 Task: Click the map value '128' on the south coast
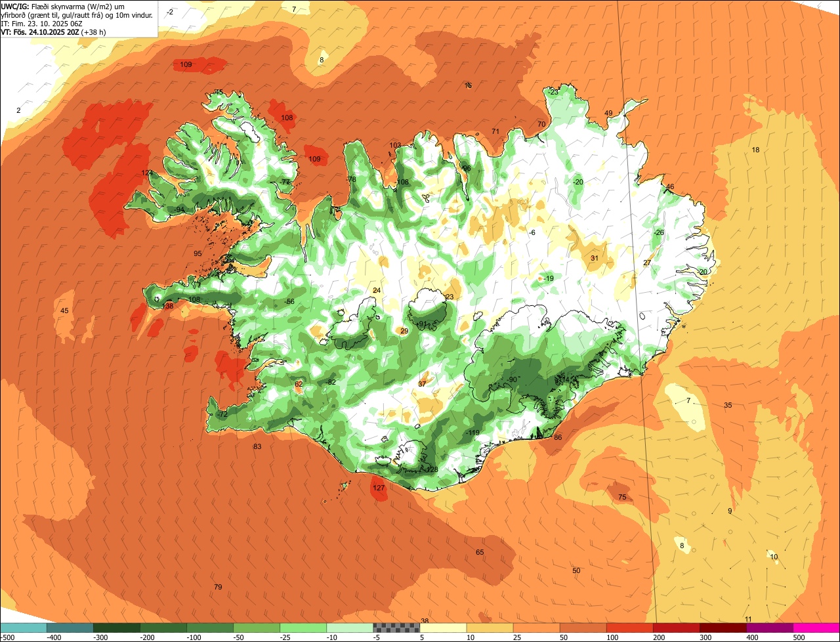(x=432, y=469)
